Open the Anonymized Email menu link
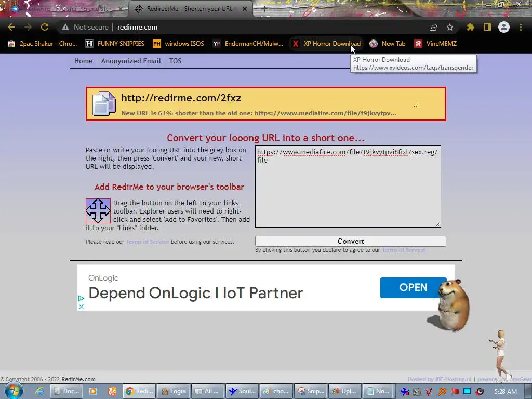This screenshot has height=399, width=532. coord(131,61)
